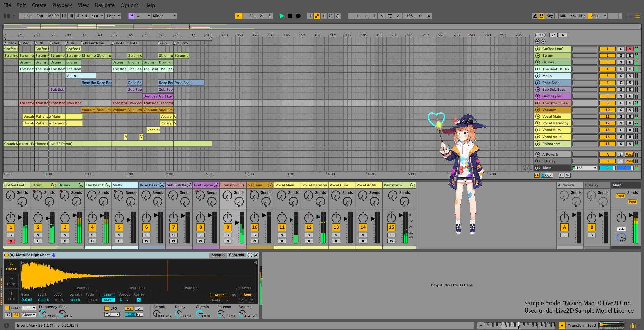Click the Session Record circle icon
This screenshot has width=644, height=330.
338,16
